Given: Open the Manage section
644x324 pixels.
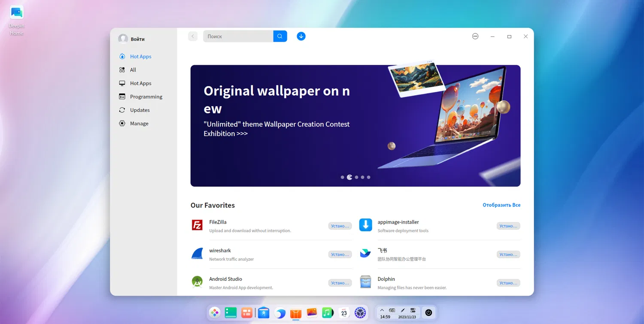Looking at the screenshot, I should pyautogui.click(x=139, y=123).
